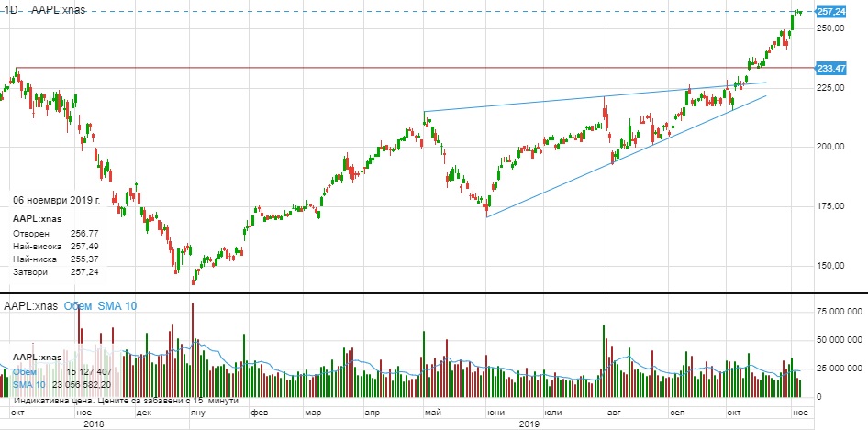Click the 150,00 price axis label
868x430 pixels.
click(x=831, y=265)
